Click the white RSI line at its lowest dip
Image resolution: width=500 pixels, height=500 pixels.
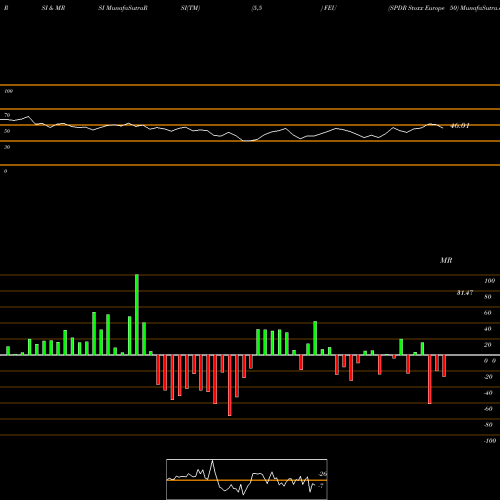tap(247, 141)
